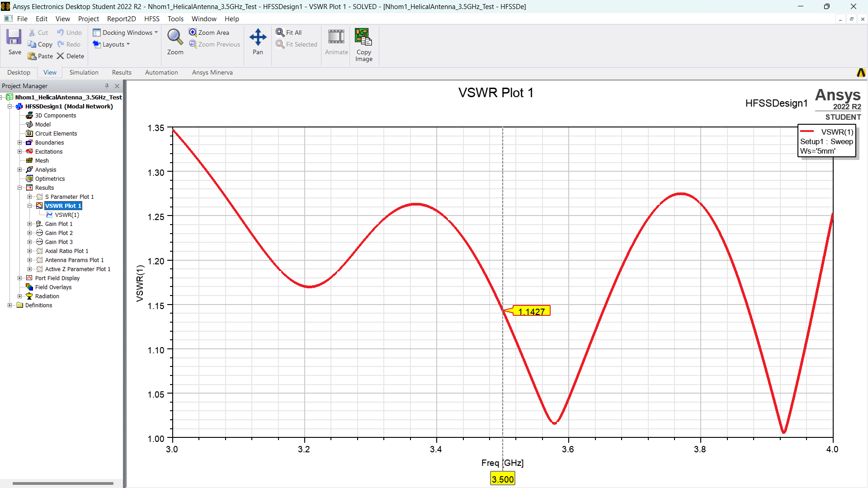The width and height of the screenshot is (868, 488).
Task: Click the Animate filmstrip icon
Action: [x=336, y=37]
